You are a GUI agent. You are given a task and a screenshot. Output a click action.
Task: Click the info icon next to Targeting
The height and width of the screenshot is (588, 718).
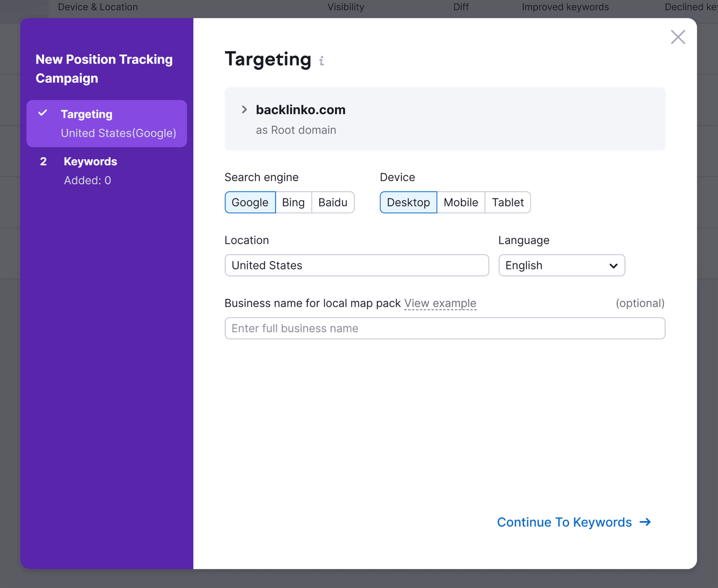(x=323, y=60)
